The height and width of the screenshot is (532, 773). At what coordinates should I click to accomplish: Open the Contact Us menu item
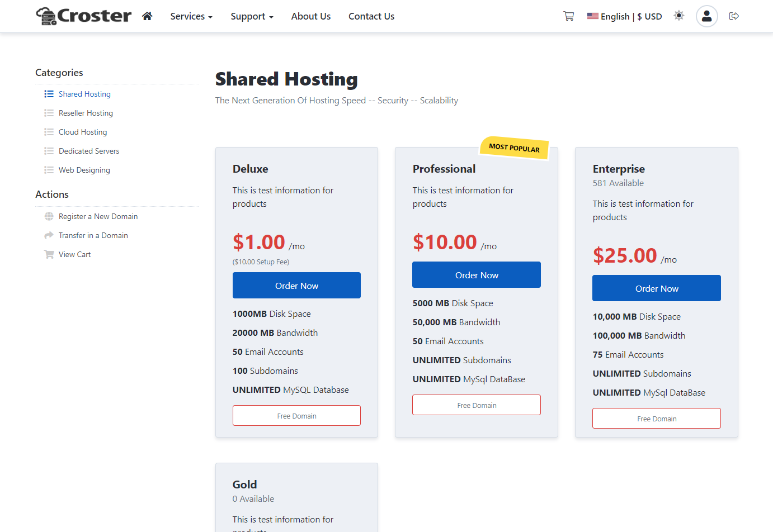(371, 16)
